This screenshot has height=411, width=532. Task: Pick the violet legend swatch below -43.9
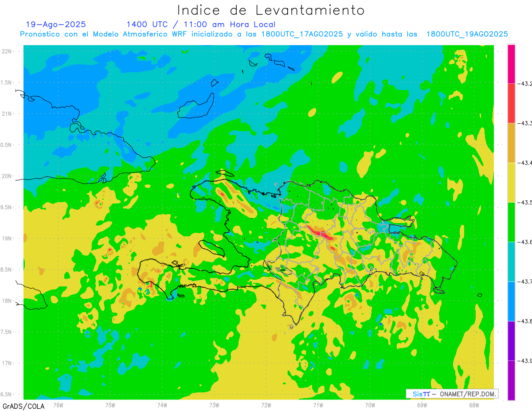511,380
